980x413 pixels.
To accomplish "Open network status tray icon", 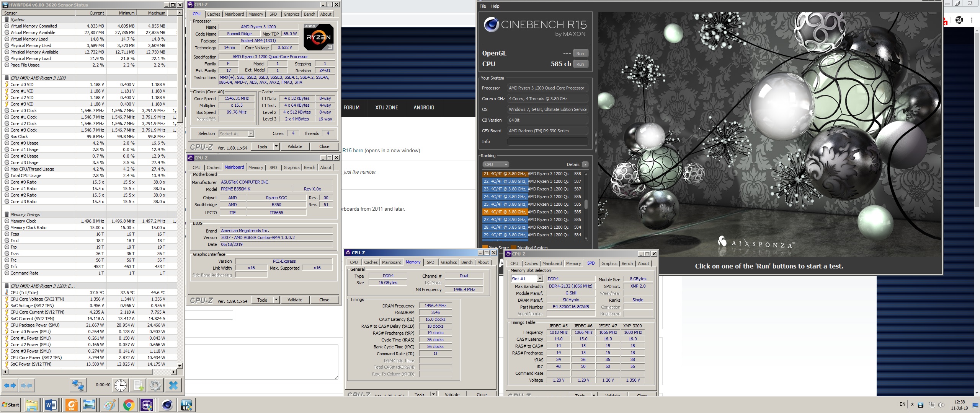I will click(932, 405).
